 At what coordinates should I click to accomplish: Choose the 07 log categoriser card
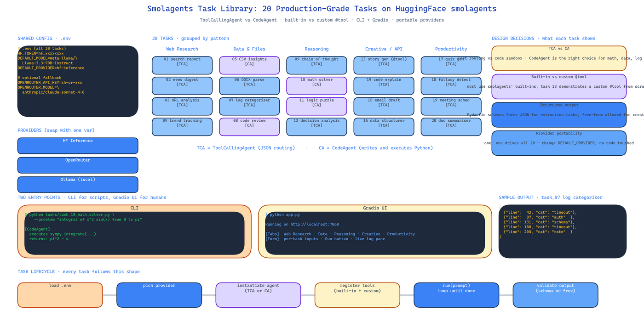point(249,107)
